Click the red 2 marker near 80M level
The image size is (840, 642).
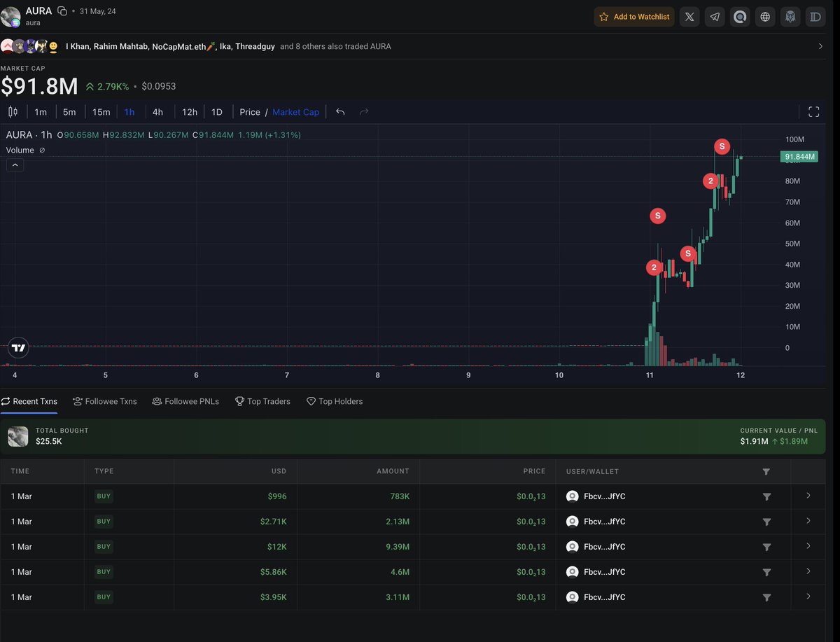click(x=710, y=181)
